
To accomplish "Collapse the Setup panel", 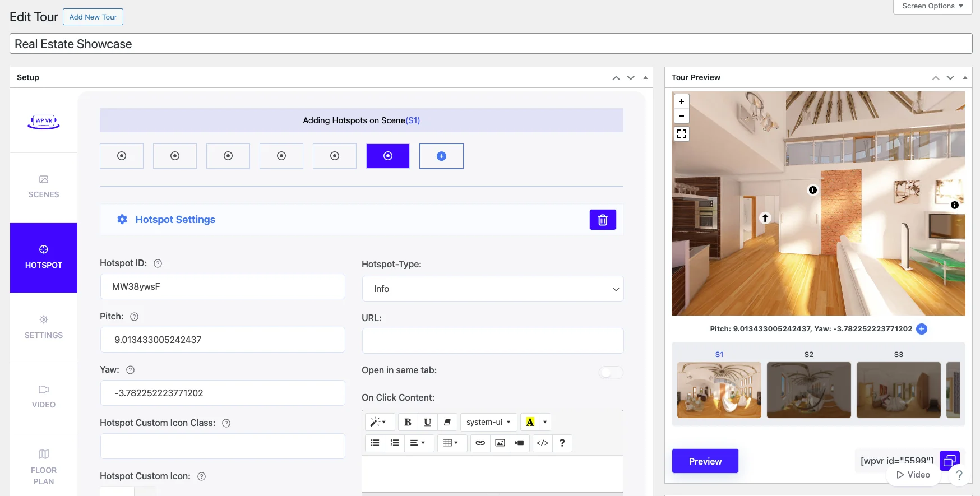I will coord(645,78).
